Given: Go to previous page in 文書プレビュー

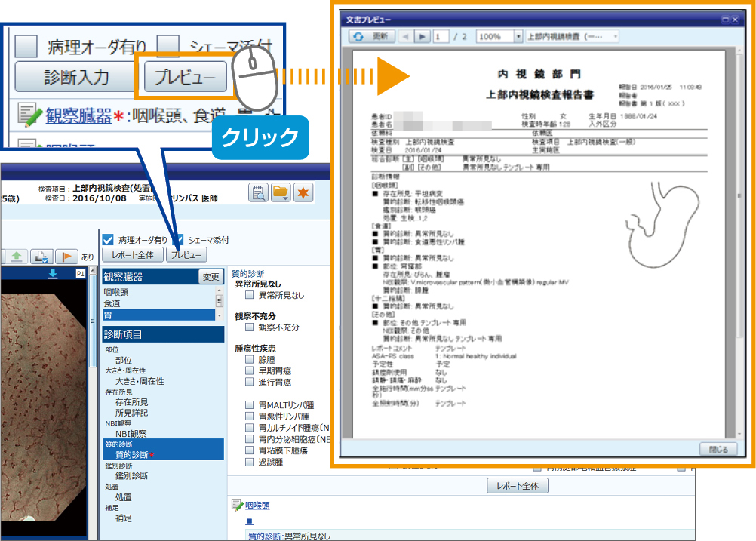Looking at the screenshot, I should (405, 36).
